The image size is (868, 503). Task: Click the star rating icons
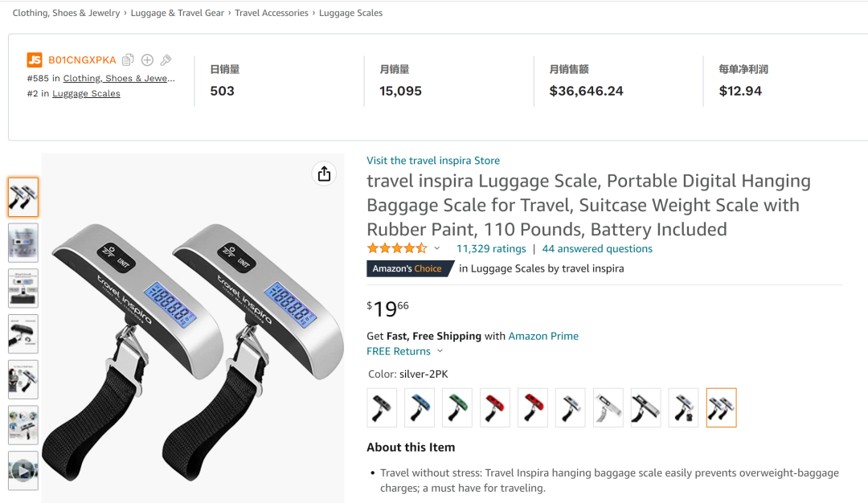(x=397, y=248)
